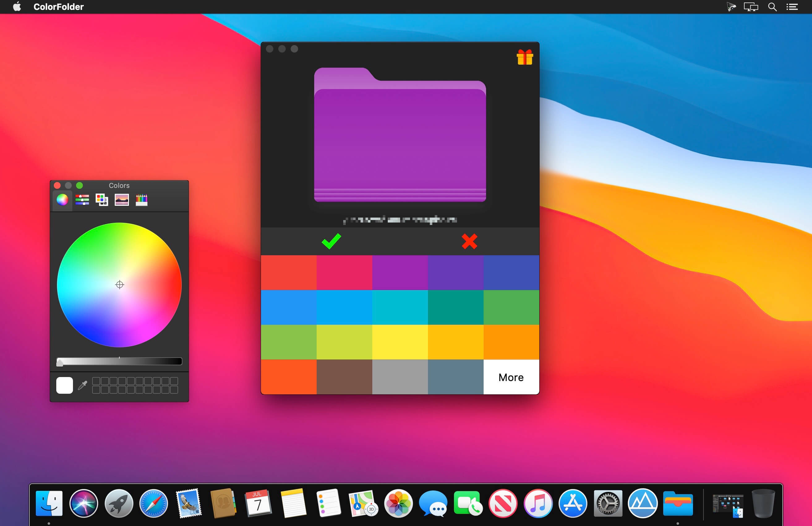Close the Colors panel window
Viewport: 812px width, 526px height.
(57, 185)
